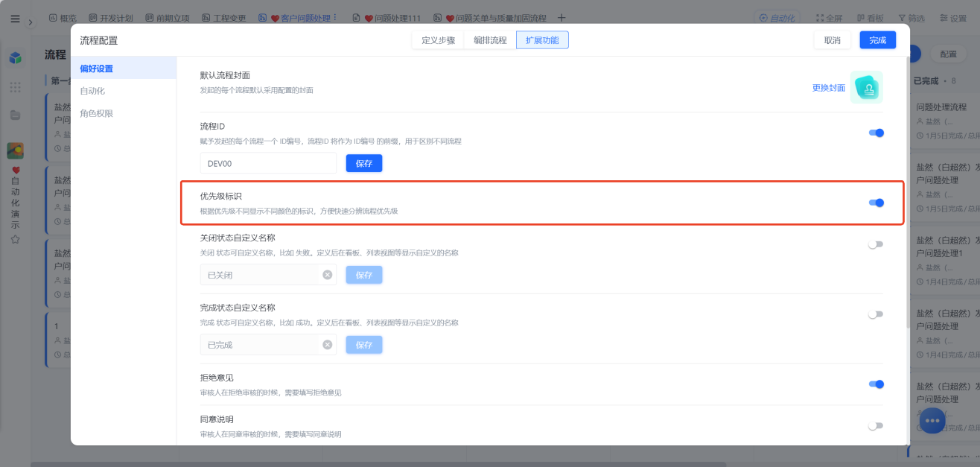Enable the 关闭状态自定义名称 switch
The image size is (980, 467).
(x=876, y=244)
